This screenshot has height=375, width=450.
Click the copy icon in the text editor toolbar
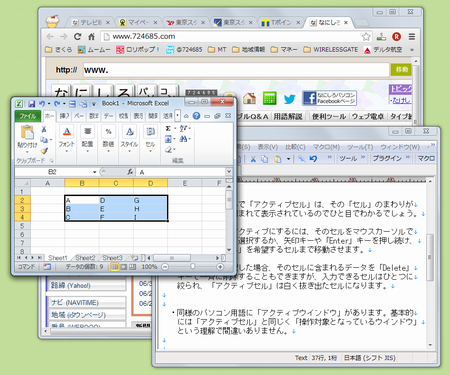coord(265,159)
